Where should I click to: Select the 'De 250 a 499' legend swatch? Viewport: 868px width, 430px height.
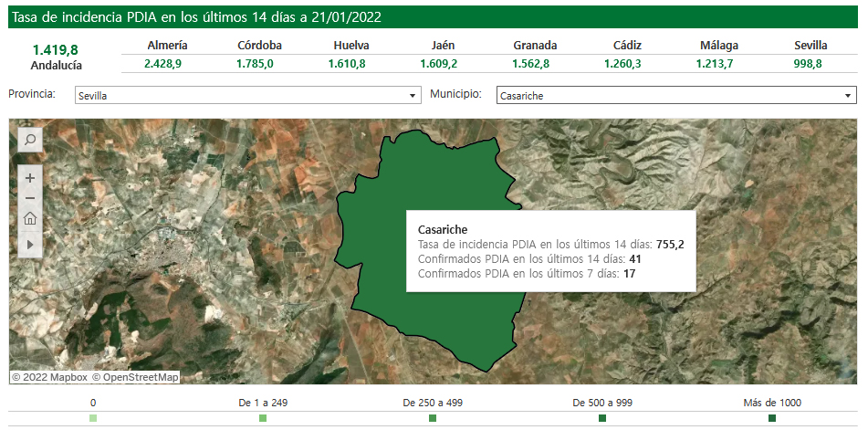point(433,418)
